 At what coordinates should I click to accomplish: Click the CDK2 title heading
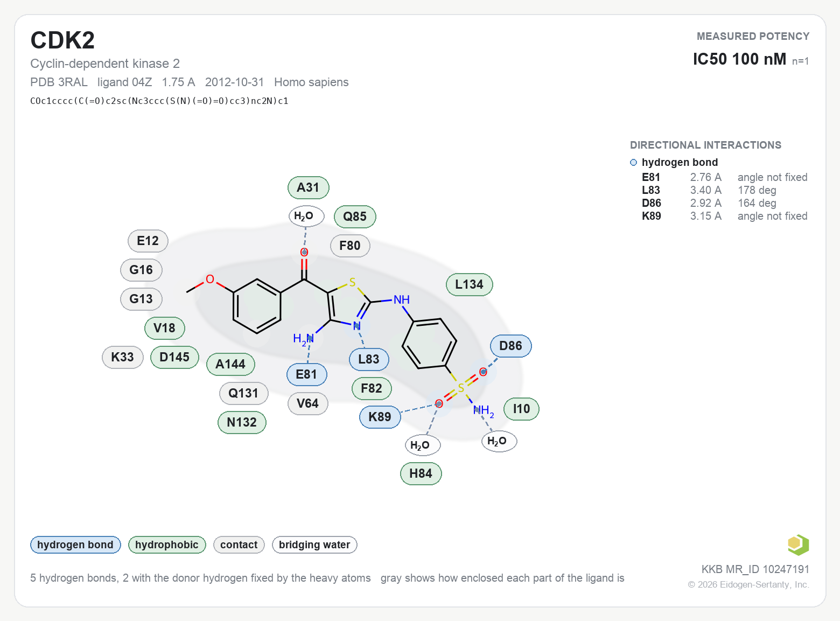tap(62, 40)
